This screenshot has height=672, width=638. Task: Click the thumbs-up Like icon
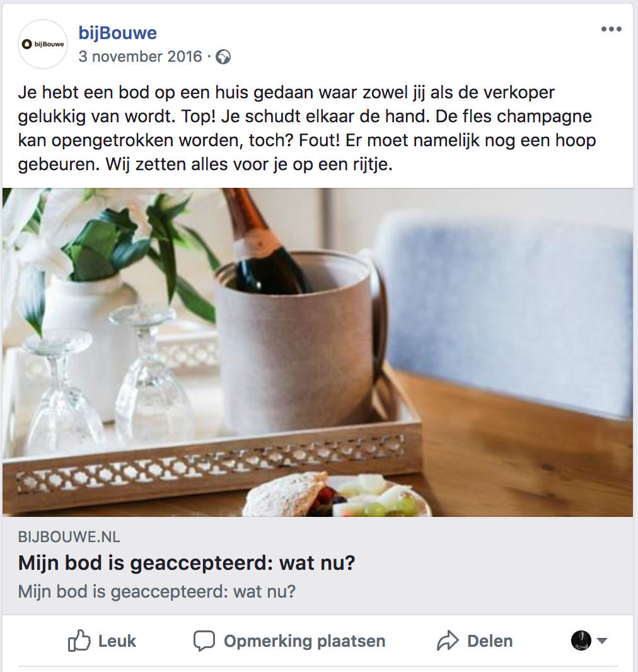point(79,640)
